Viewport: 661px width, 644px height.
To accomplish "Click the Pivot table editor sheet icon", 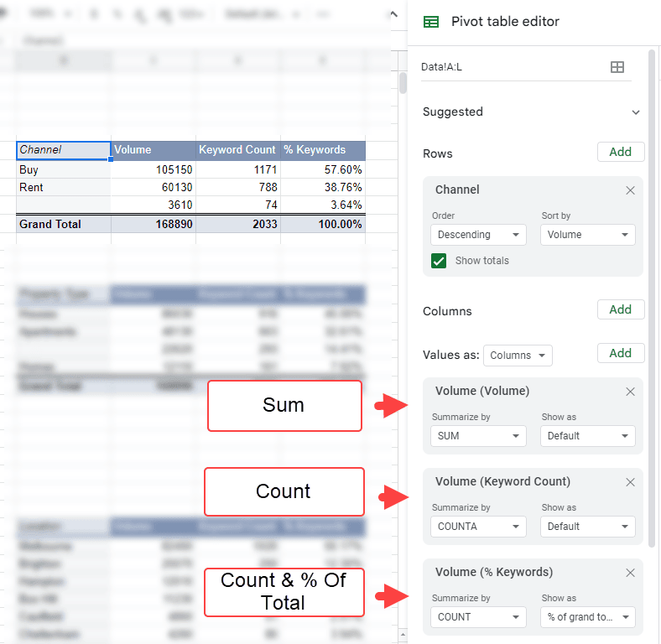I will [430, 22].
